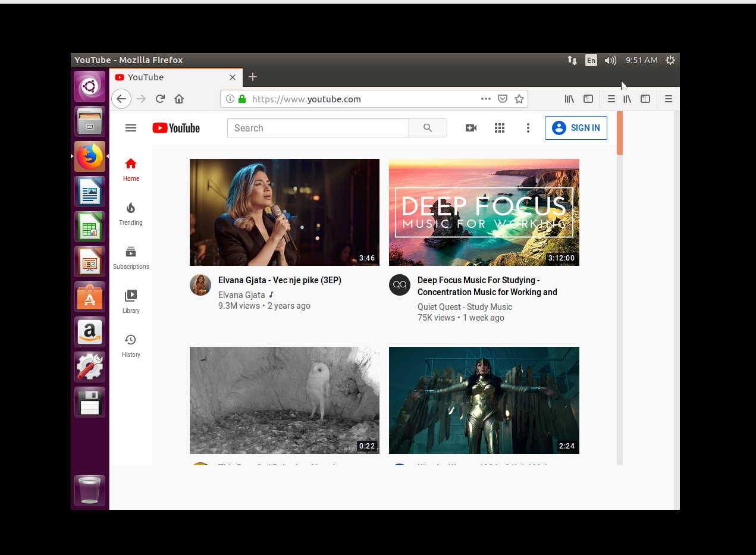Click the orange page scrollbar thumb
756x555 pixels.
pyautogui.click(x=620, y=133)
